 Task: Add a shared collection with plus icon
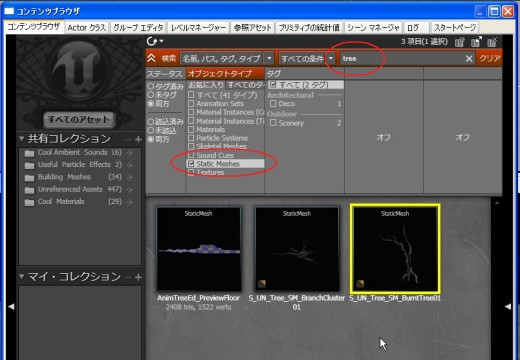point(138,139)
